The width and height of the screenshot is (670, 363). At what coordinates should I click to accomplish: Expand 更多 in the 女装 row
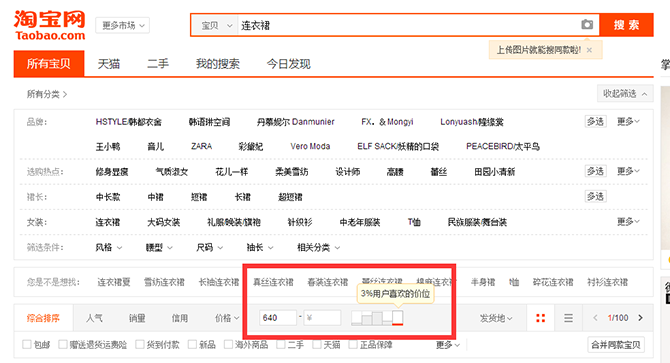pos(628,222)
